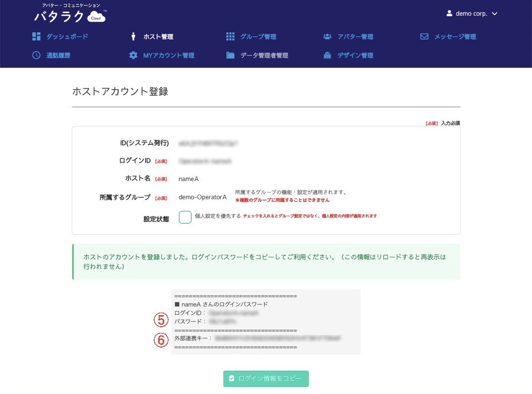532x394 pixels.
Task: Click the Dashboard grid icon
Action: click(x=36, y=36)
